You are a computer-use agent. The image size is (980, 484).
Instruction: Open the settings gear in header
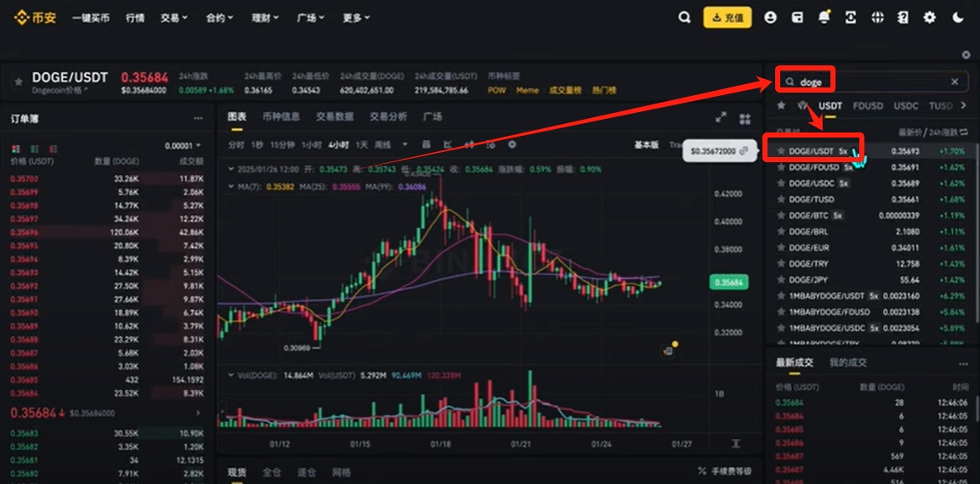pyautogui.click(x=929, y=18)
